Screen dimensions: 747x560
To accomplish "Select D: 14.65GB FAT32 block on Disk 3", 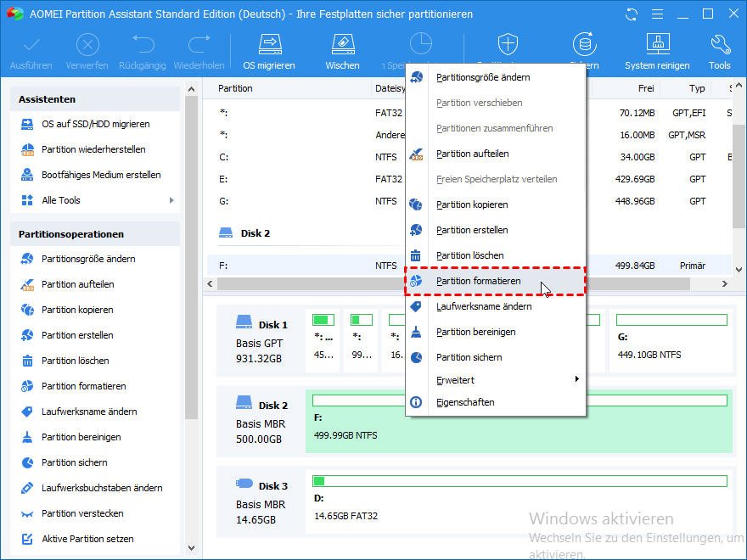I will tap(519, 502).
